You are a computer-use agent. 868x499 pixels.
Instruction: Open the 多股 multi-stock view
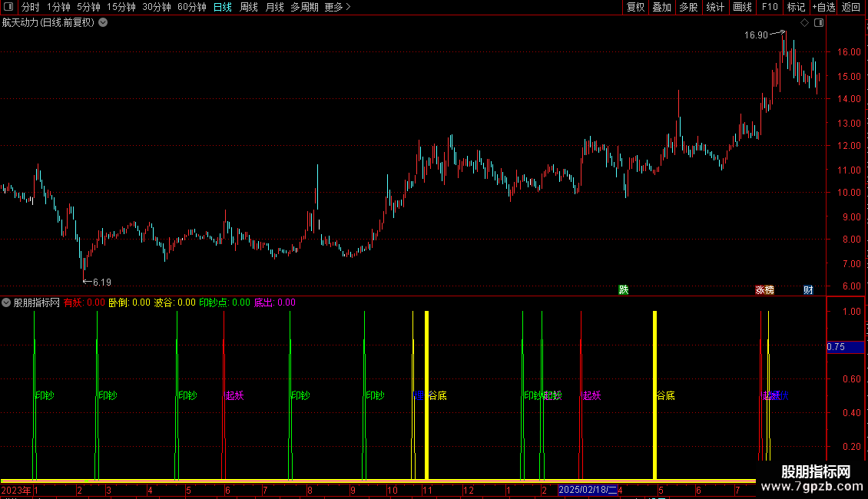[x=689, y=7]
